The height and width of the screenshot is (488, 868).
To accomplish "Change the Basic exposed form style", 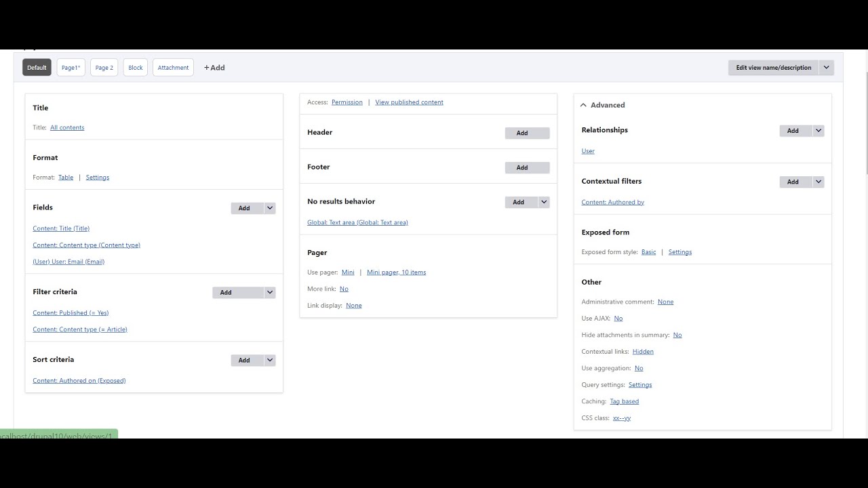I will pos(649,252).
